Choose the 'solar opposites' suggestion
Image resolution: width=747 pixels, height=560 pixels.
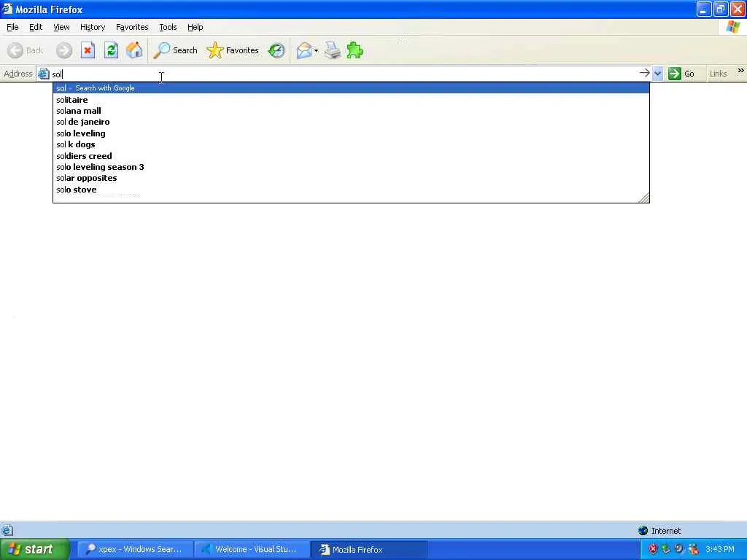(351, 178)
